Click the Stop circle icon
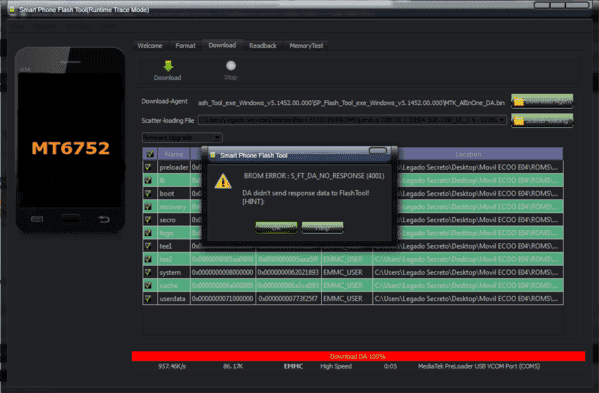Image resolution: width=599 pixels, height=393 pixels. [x=231, y=66]
